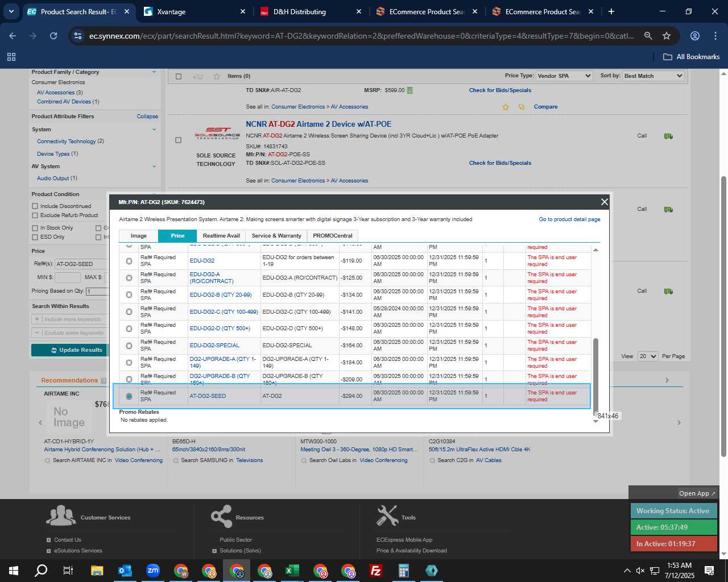This screenshot has width=728, height=582.
Task: Click the MSRP price calculator icon
Action: point(410,90)
